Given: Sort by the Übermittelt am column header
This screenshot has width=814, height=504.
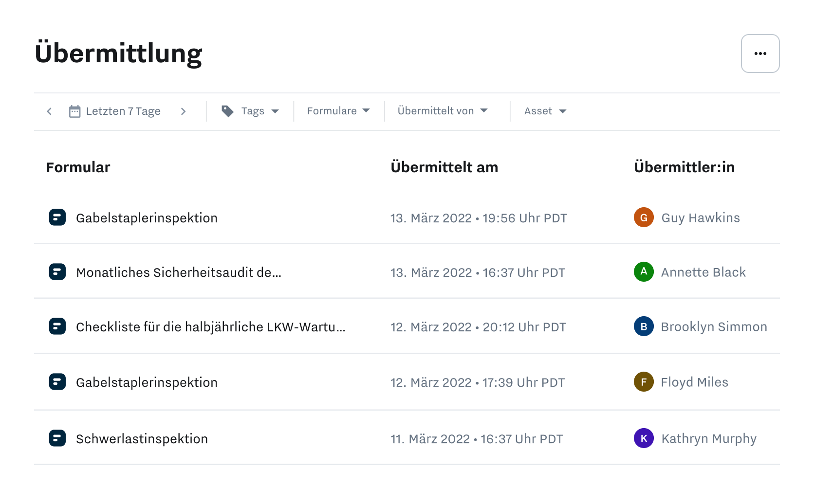Looking at the screenshot, I should click(444, 167).
